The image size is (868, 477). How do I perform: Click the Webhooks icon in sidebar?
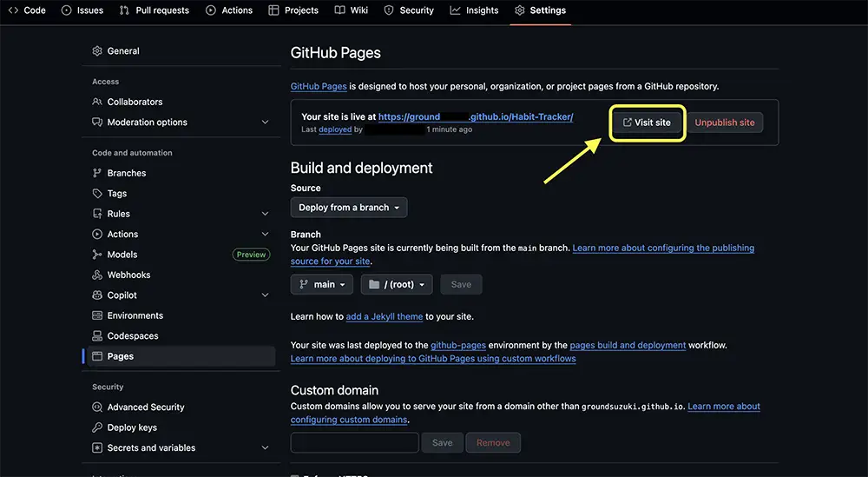click(x=97, y=275)
